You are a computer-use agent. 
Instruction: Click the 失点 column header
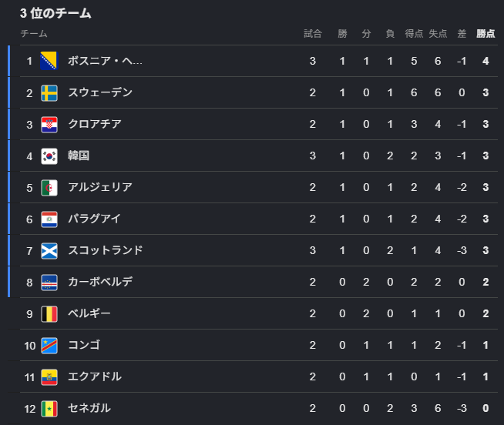click(438, 33)
